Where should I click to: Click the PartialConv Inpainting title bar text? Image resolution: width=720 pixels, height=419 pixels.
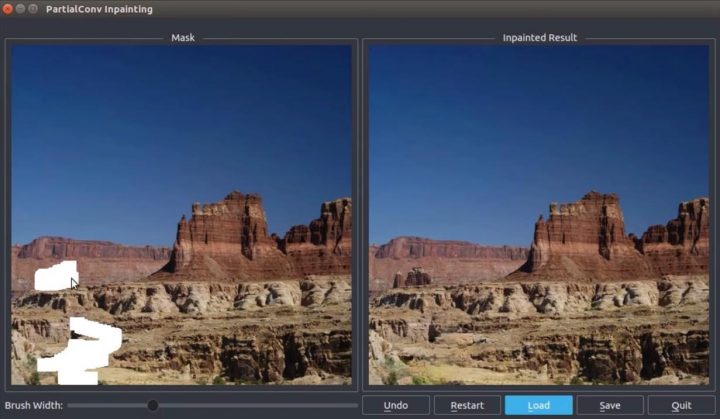[x=101, y=9]
